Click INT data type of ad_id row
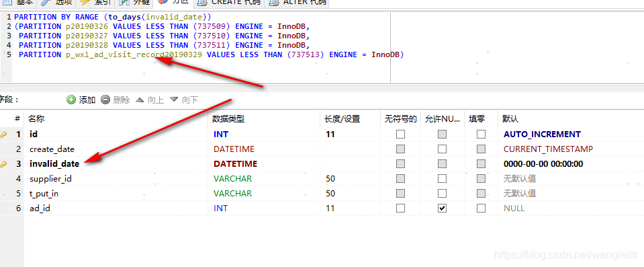Viewport: 644px width, 267px height. coord(220,208)
